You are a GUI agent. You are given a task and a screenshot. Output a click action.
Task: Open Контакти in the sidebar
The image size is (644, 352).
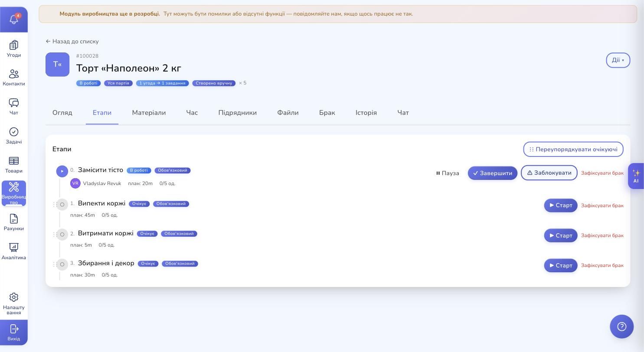[x=14, y=78]
